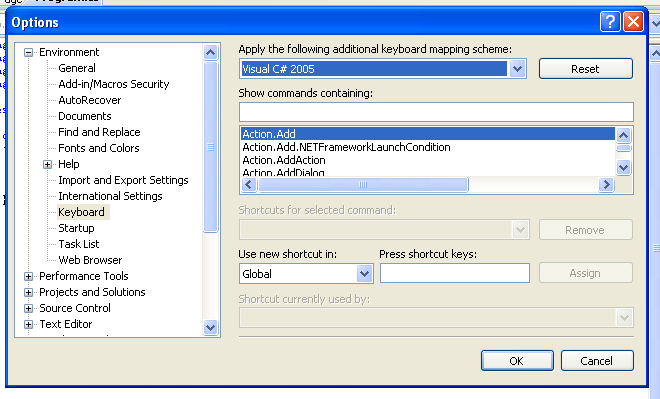This screenshot has height=399, width=660.
Task: Click command list scroll-right arrow
Action: click(x=606, y=184)
